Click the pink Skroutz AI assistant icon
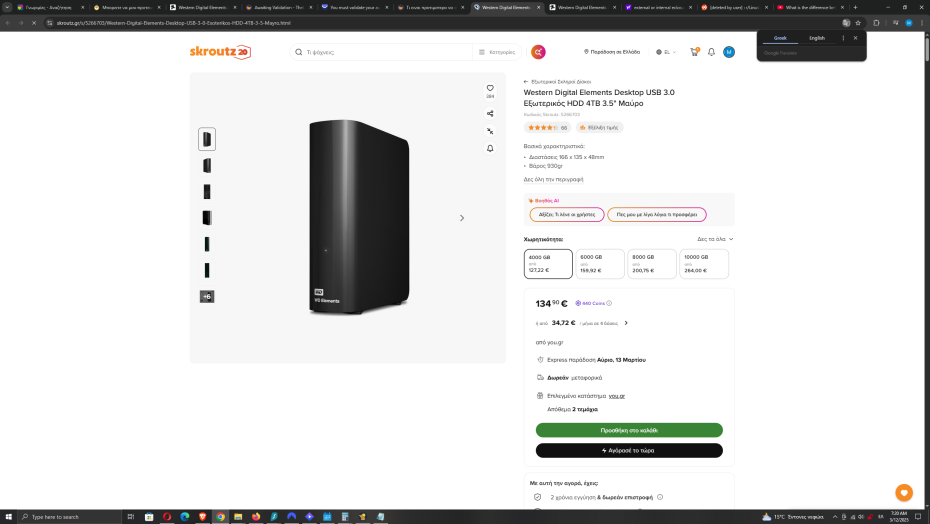Viewport: 930px width, 524px height. (x=538, y=52)
